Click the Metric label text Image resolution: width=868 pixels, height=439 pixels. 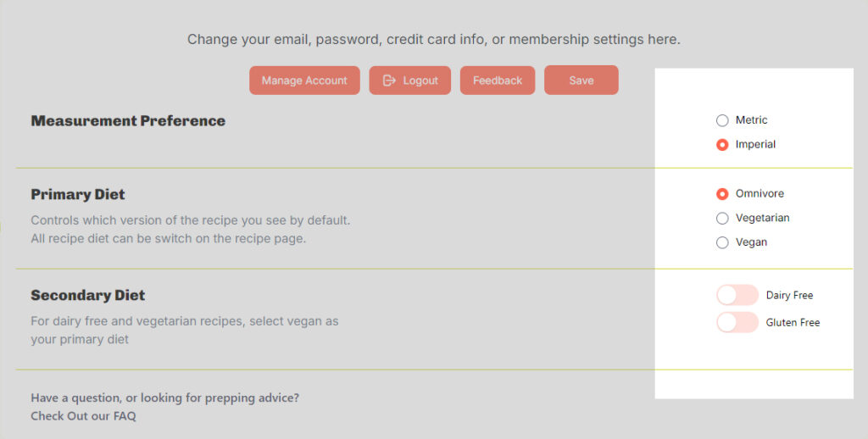[x=751, y=120]
